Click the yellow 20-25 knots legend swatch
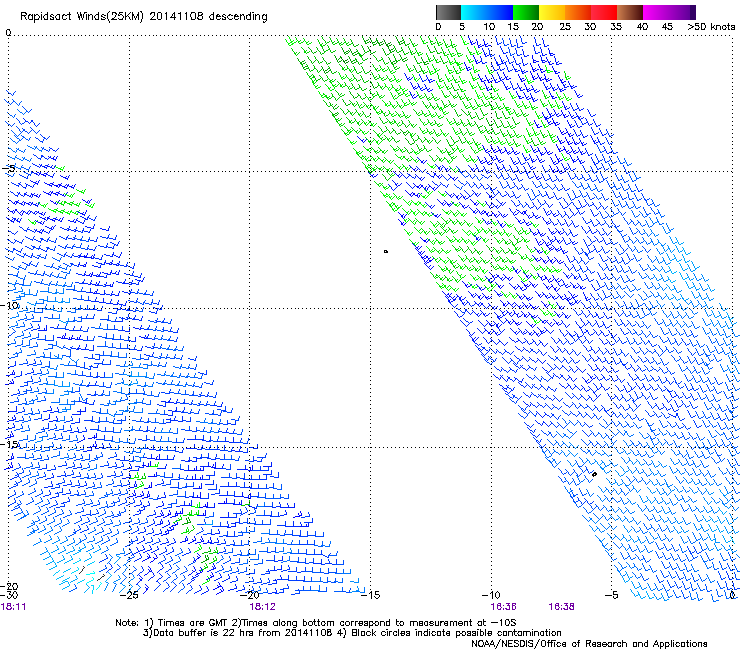The image size is (740, 650). [552, 12]
